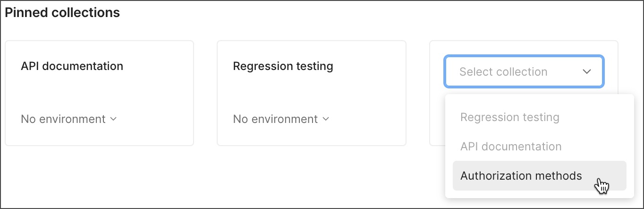Click the chevron arrow inside Select collection box
This screenshot has height=209, width=644.
(x=587, y=72)
